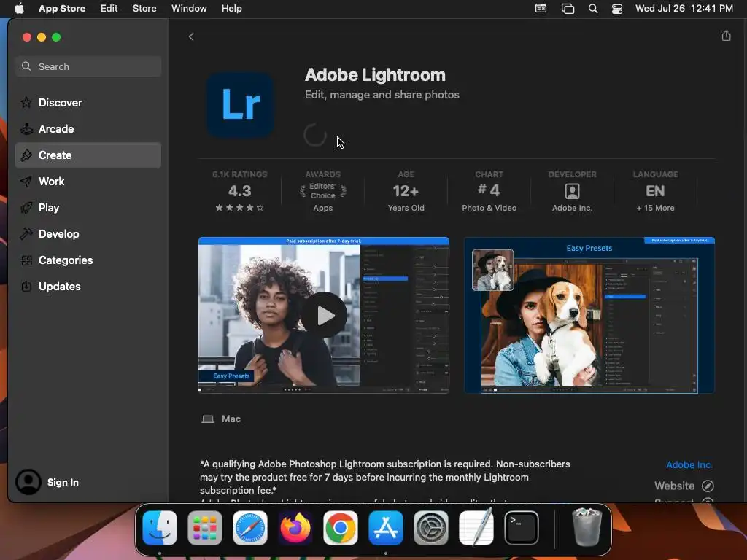Image resolution: width=747 pixels, height=560 pixels.
Task: Open the Easy Presets screenshot thumbnail
Action: click(589, 315)
